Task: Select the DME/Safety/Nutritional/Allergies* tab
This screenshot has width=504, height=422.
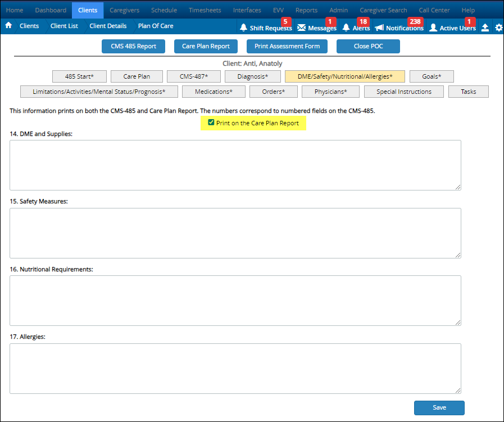Action: click(345, 76)
